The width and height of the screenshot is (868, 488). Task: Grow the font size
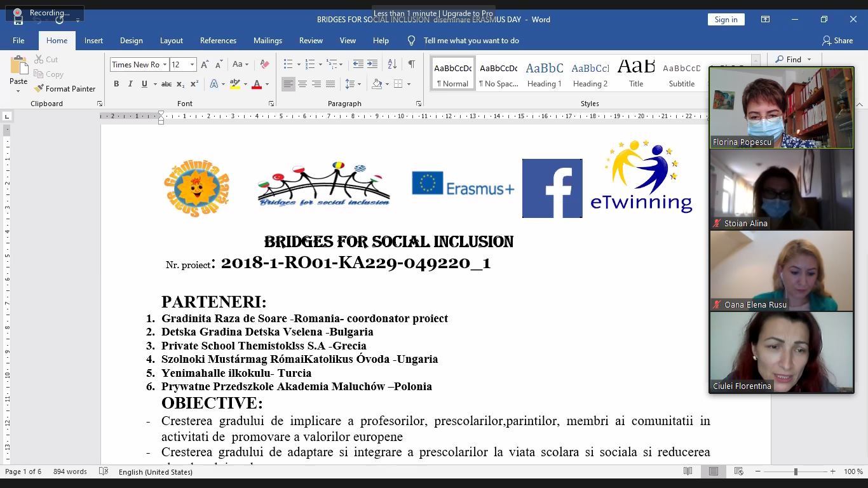coord(205,64)
